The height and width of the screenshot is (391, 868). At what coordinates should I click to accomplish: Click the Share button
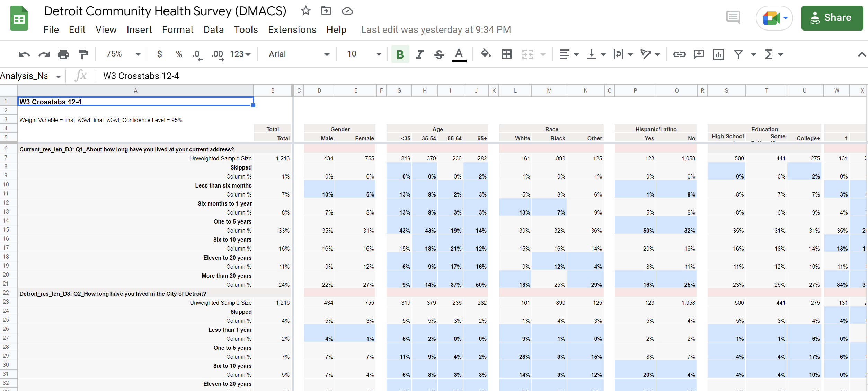[x=832, y=18]
